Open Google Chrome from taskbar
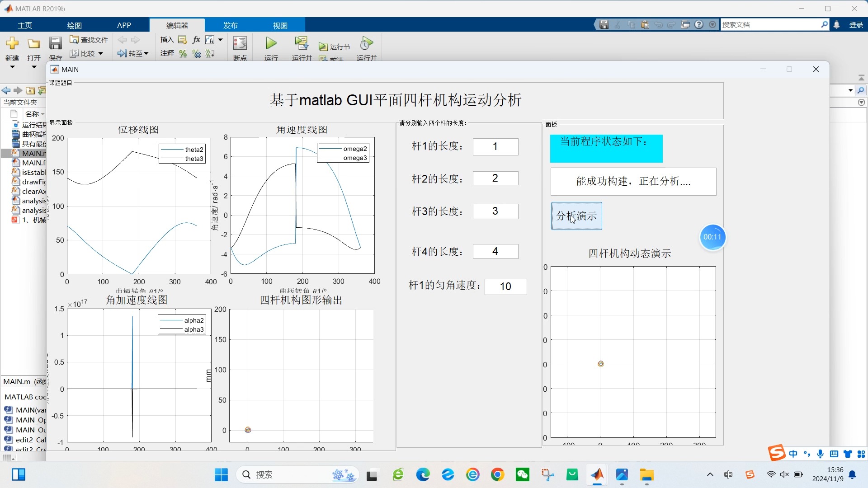 pos(498,475)
